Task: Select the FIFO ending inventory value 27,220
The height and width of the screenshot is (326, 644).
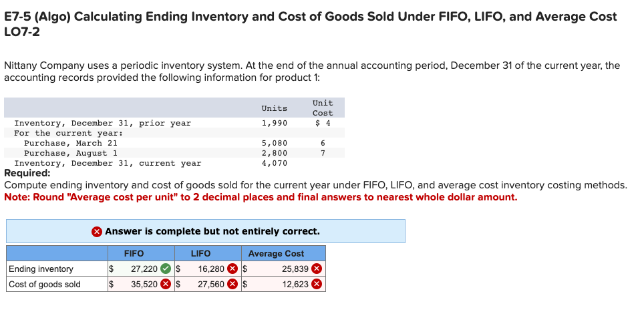Action: coord(144,269)
